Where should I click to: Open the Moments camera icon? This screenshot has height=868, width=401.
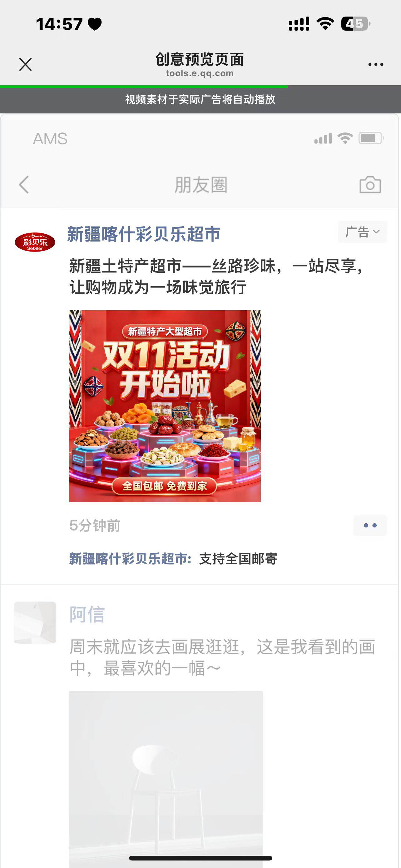[370, 185]
